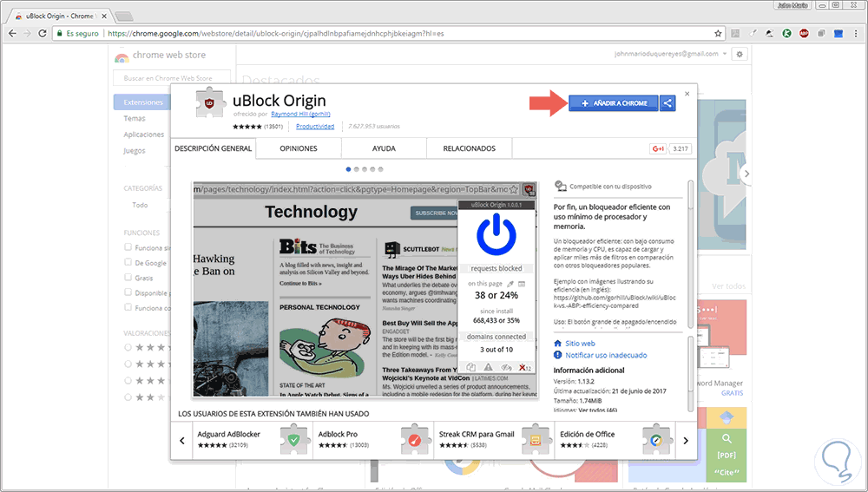The height and width of the screenshot is (492, 868).
Task: Click the eyedropper extension icon in toolbar
Action: click(753, 33)
